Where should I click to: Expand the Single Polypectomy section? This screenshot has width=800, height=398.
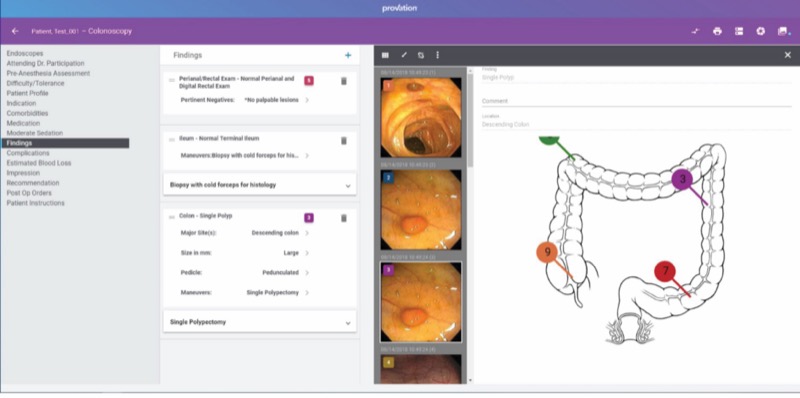point(260,322)
